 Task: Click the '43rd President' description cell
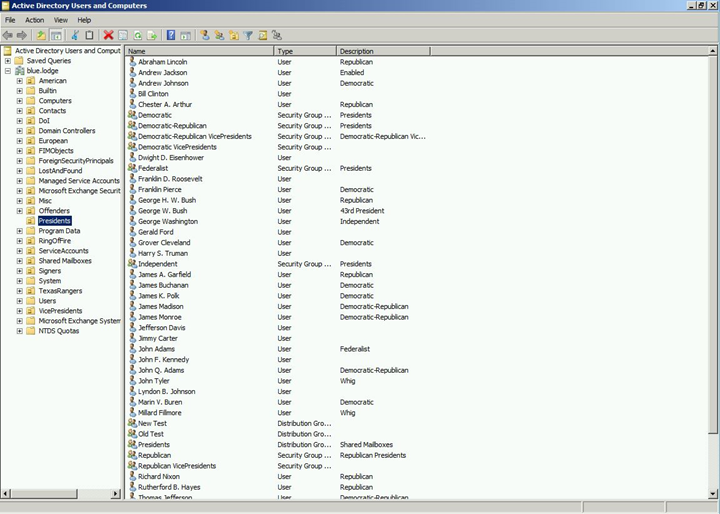click(362, 211)
